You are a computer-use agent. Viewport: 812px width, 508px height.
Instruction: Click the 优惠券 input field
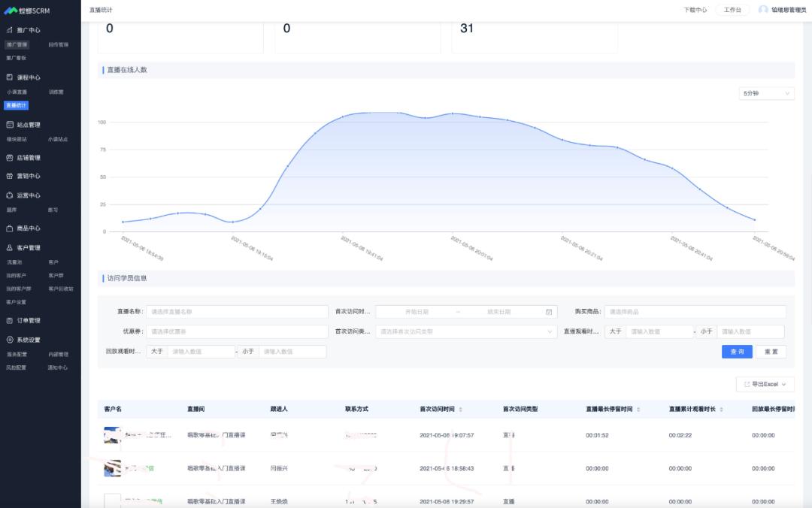point(237,331)
